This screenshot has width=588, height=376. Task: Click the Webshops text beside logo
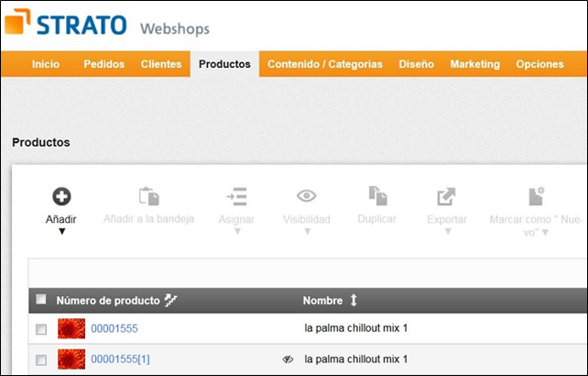pos(175,29)
